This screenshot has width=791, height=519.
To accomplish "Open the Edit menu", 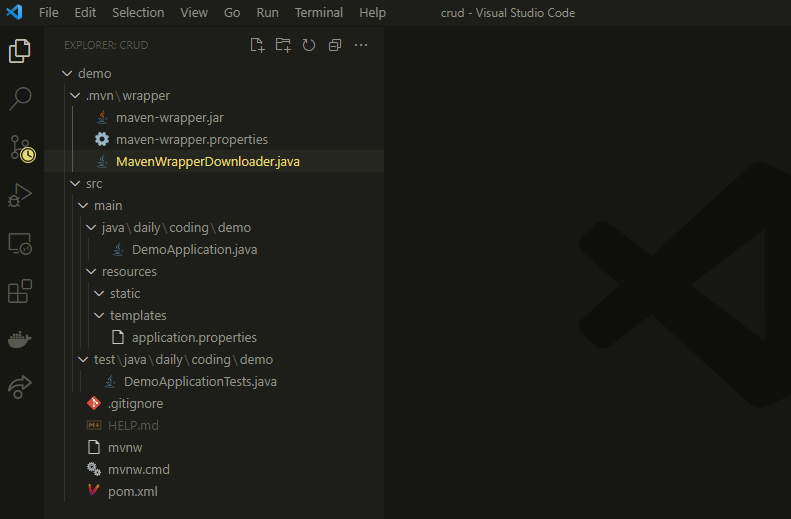I will [x=85, y=13].
